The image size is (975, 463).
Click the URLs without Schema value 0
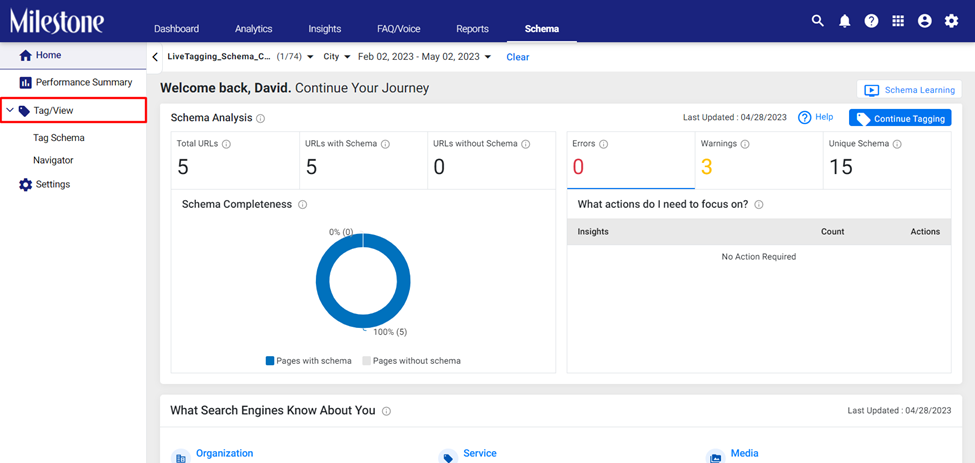(x=439, y=167)
